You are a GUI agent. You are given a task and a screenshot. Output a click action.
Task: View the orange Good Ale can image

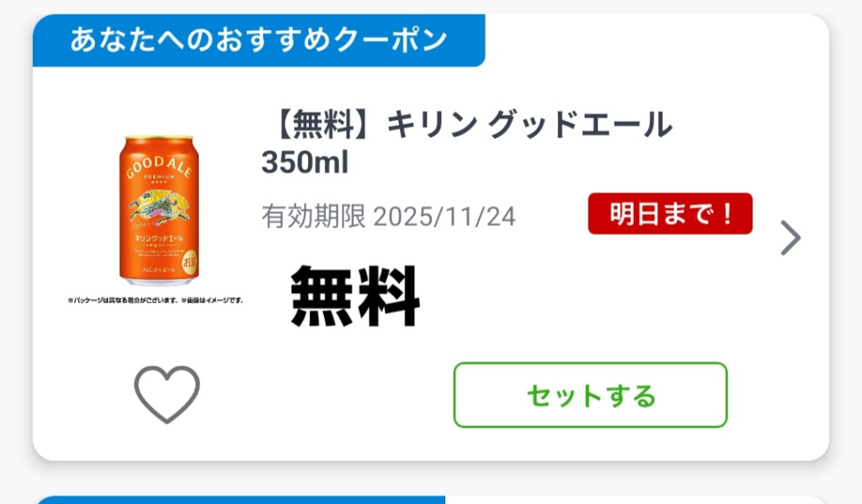159,210
